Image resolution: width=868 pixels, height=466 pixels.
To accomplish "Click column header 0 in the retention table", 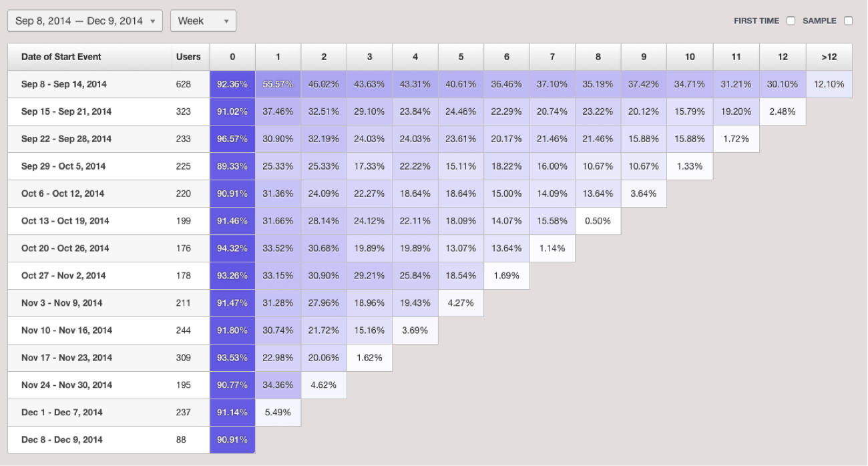I will click(x=232, y=57).
